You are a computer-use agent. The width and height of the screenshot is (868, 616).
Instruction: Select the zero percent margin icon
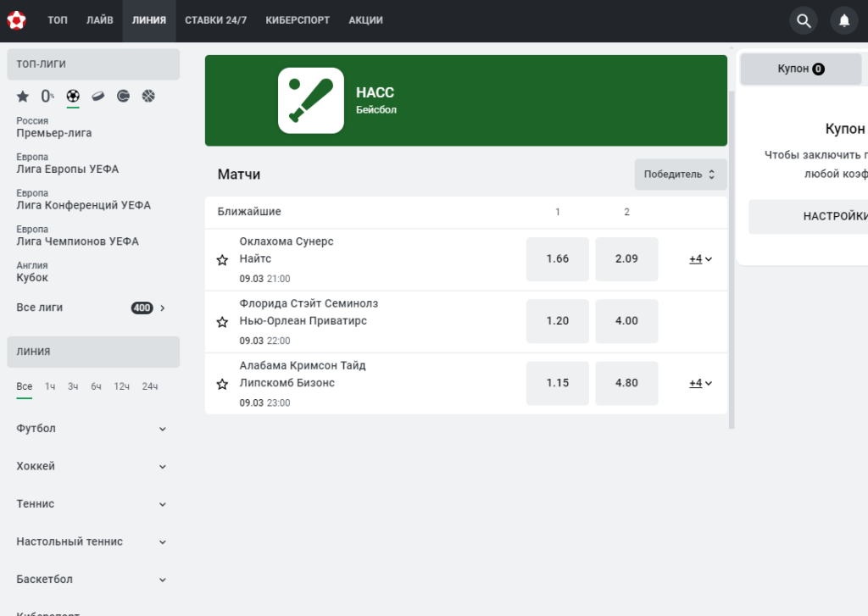click(47, 97)
